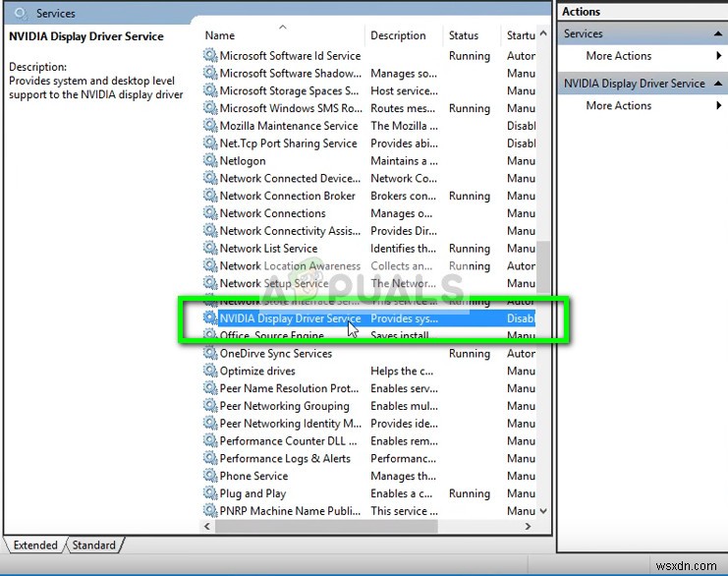
Task: Select the Network List Service row
Action: click(369, 248)
